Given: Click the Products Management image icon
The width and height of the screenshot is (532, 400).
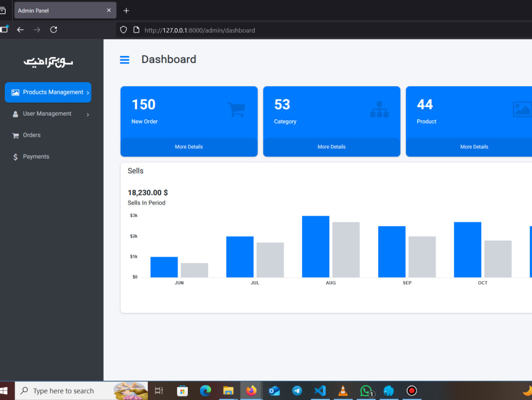Looking at the screenshot, I should point(15,92).
